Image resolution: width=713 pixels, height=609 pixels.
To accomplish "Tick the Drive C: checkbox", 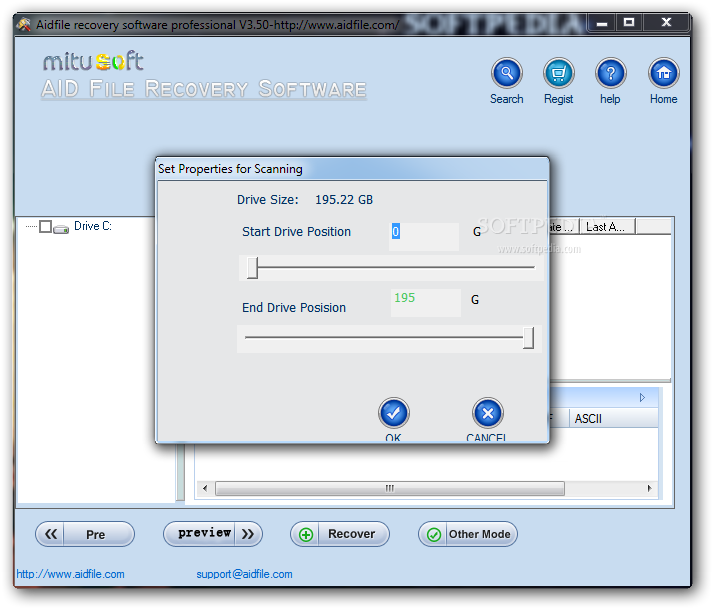I will click(45, 226).
